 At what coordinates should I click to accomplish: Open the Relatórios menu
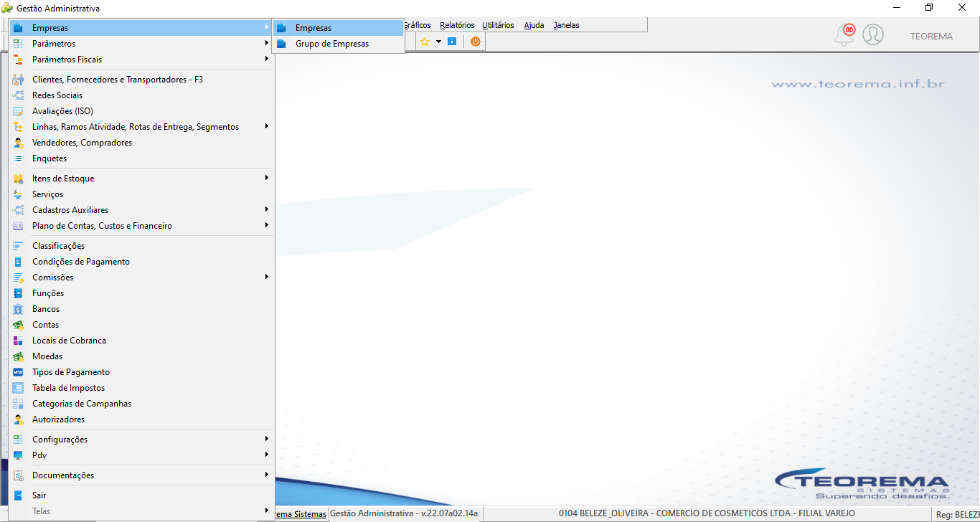pyautogui.click(x=457, y=25)
